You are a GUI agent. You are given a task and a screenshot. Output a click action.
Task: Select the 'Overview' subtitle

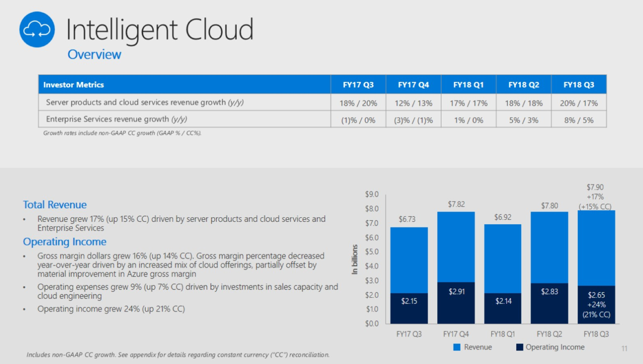click(x=94, y=54)
